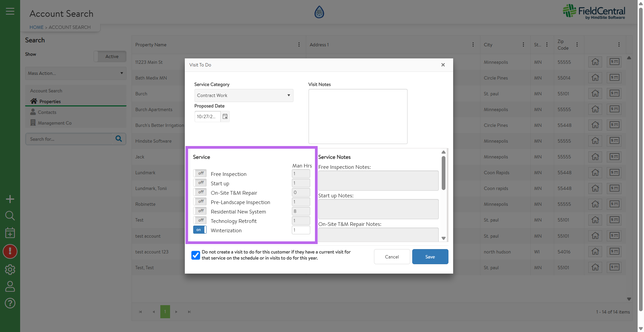Click the Service Notes scrollbar thumb
This screenshot has width=644, height=332.
tap(443, 173)
